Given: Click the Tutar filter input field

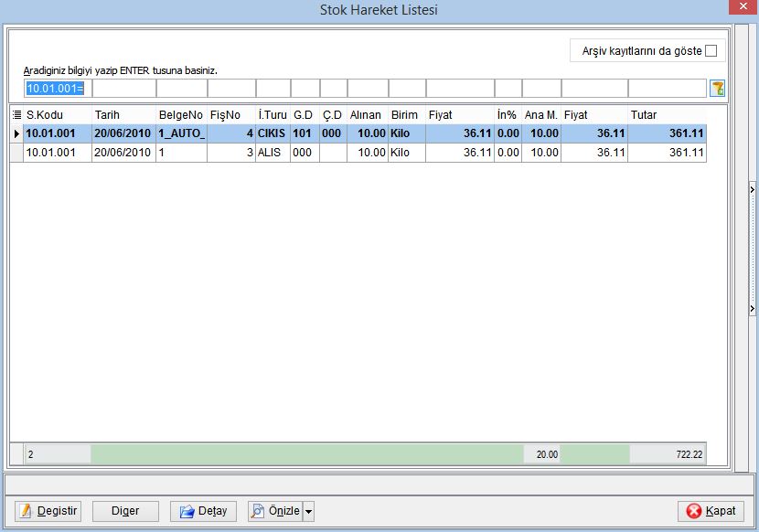Looking at the screenshot, I should pyautogui.click(x=667, y=89).
